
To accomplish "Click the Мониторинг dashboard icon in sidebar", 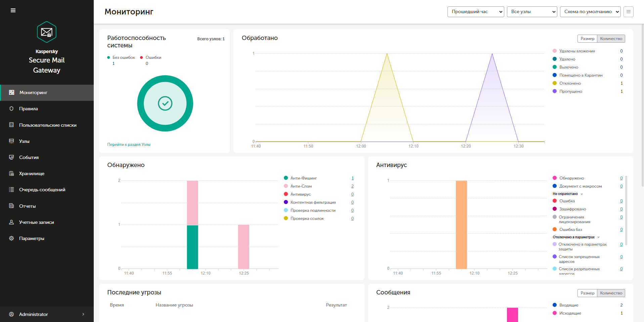I will [11, 92].
